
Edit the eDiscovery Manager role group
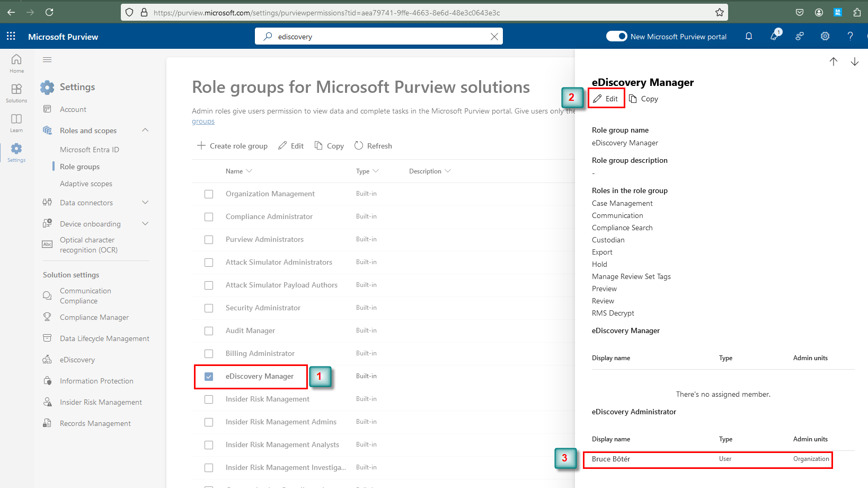[x=606, y=99]
